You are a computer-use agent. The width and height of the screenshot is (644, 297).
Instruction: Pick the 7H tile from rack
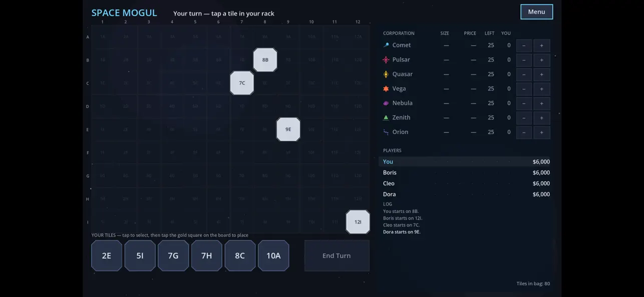coord(206,255)
